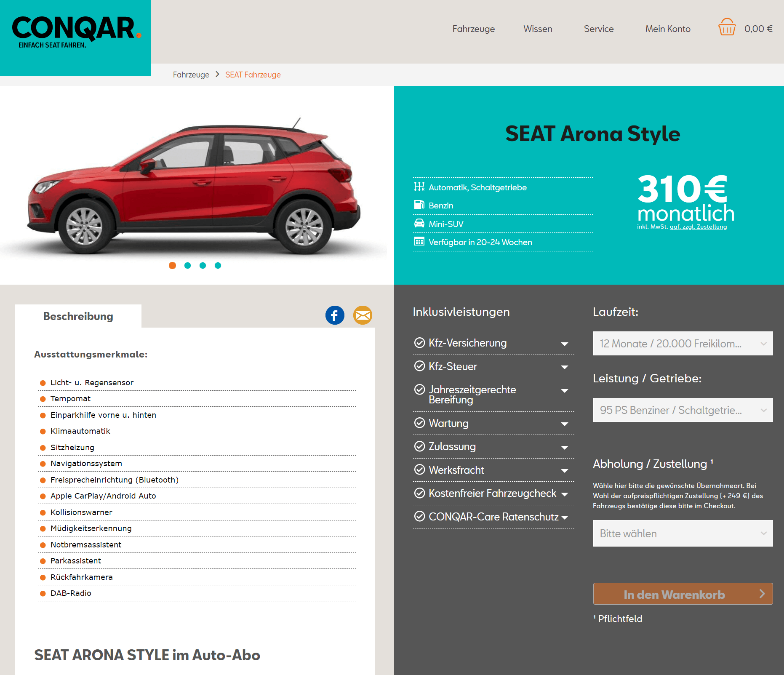The width and height of the screenshot is (784, 675).
Task: Click In den Warenkorb button
Action: (683, 594)
